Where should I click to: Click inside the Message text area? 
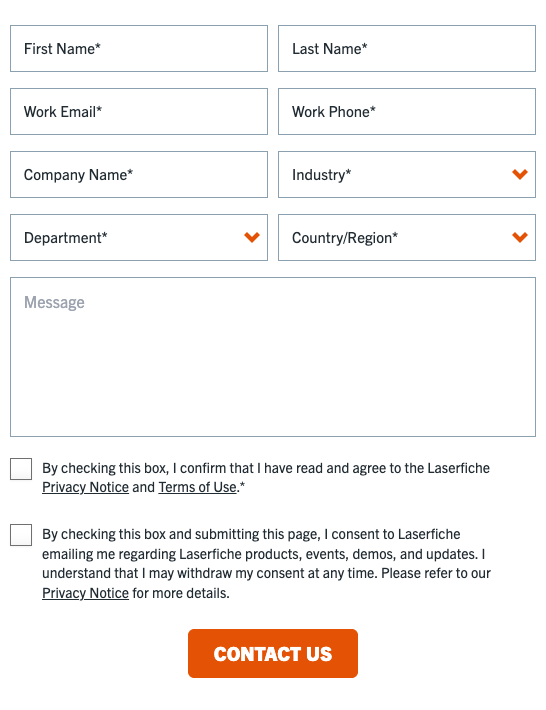click(x=273, y=357)
